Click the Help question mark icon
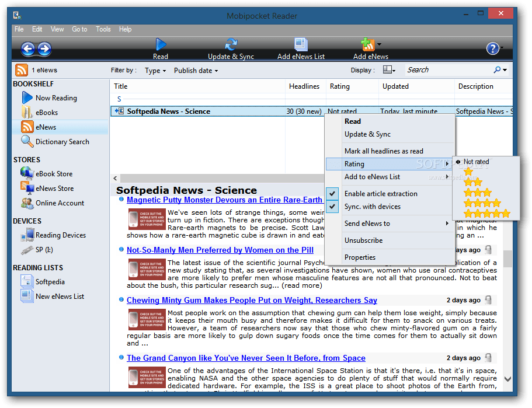 [493, 48]
